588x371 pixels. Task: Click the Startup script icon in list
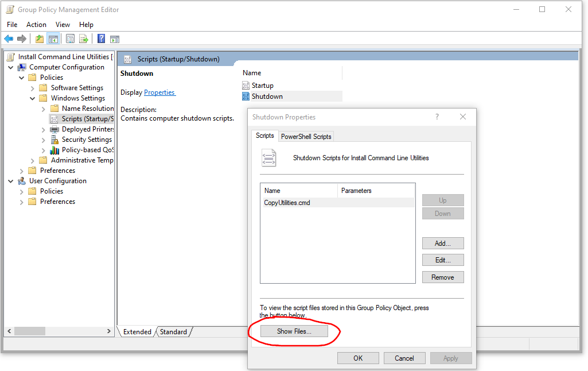point(246,85)
